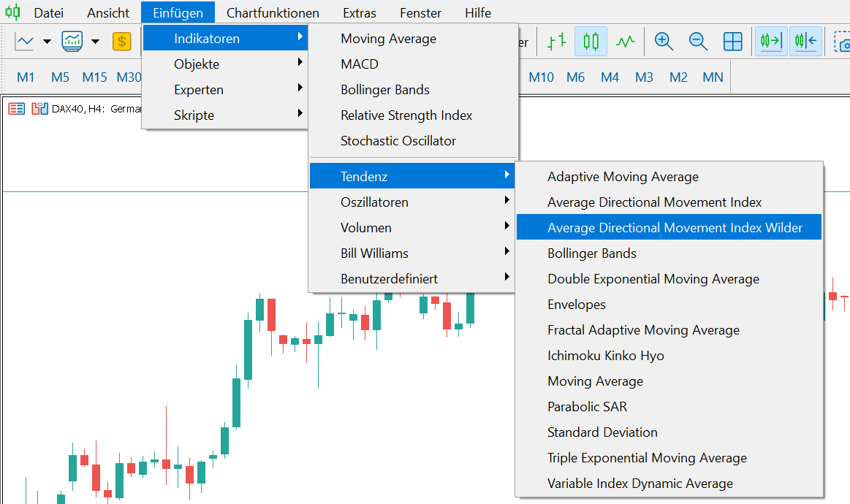The width and height of the screenshot is (850, 504).
Task: Click the zoom out magnifier icon
Action: (698, 41)
